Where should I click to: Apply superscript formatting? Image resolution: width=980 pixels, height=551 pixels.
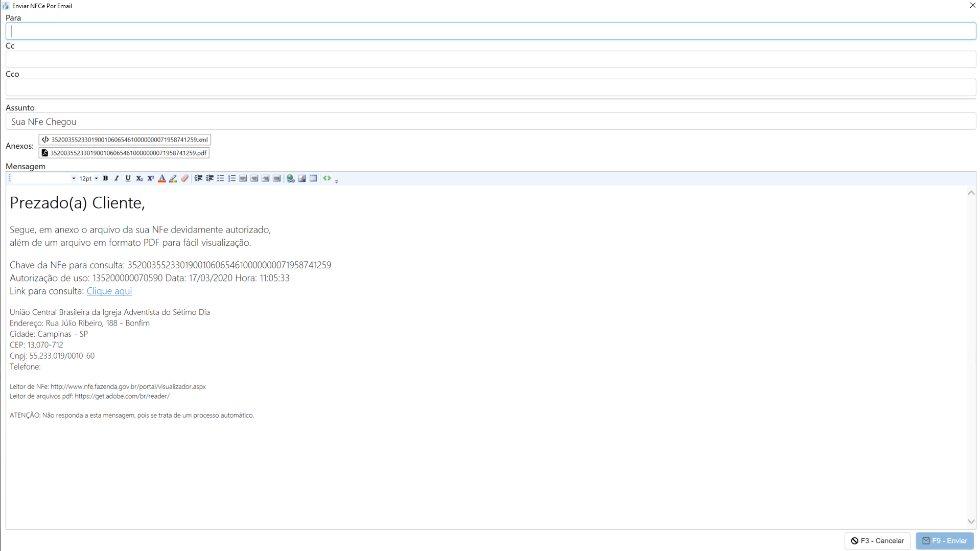pyautogui.click(x=150, y=178)
